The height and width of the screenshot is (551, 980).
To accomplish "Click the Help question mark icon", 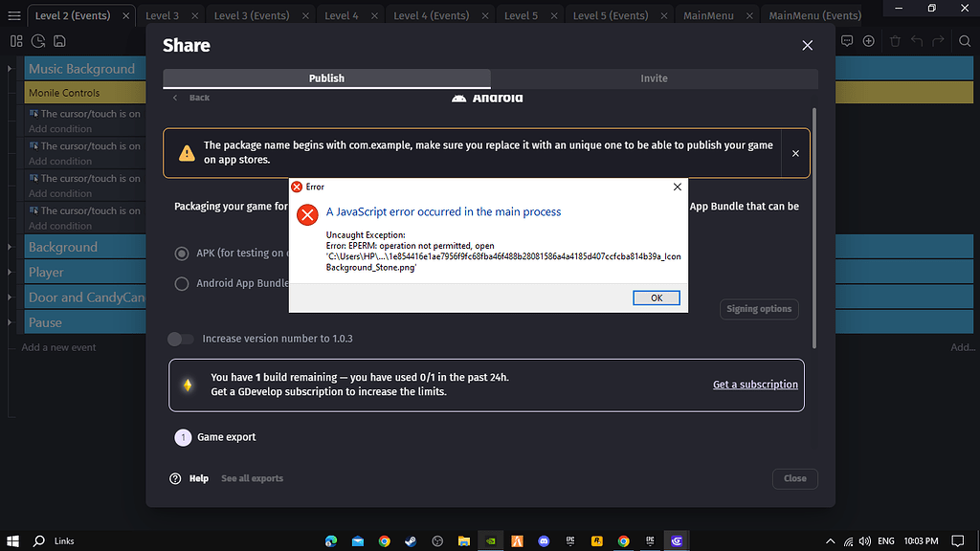I will click(175, 478).
